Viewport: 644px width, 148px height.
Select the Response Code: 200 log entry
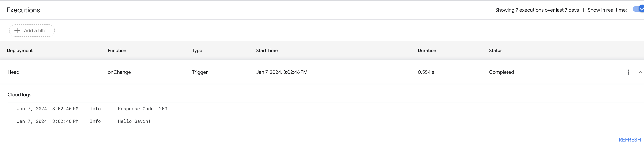pyautogui.click(x=142, y=109)
